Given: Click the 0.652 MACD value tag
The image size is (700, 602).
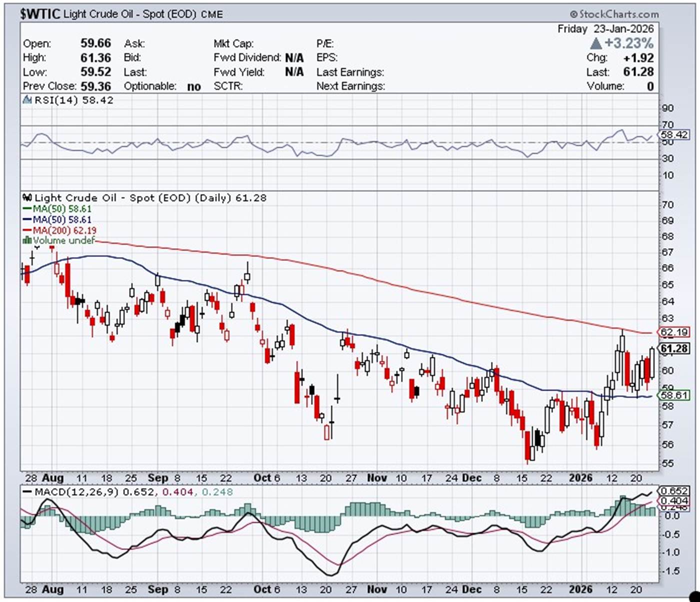Looking at the screenshot, I should coord(674,491).
